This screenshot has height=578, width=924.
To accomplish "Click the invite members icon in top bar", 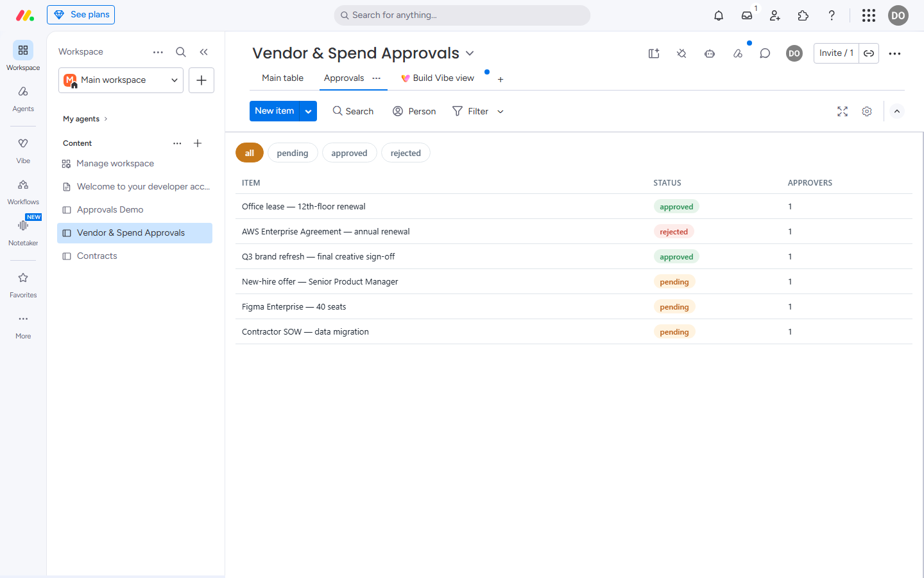I will (x=775, y=15).
